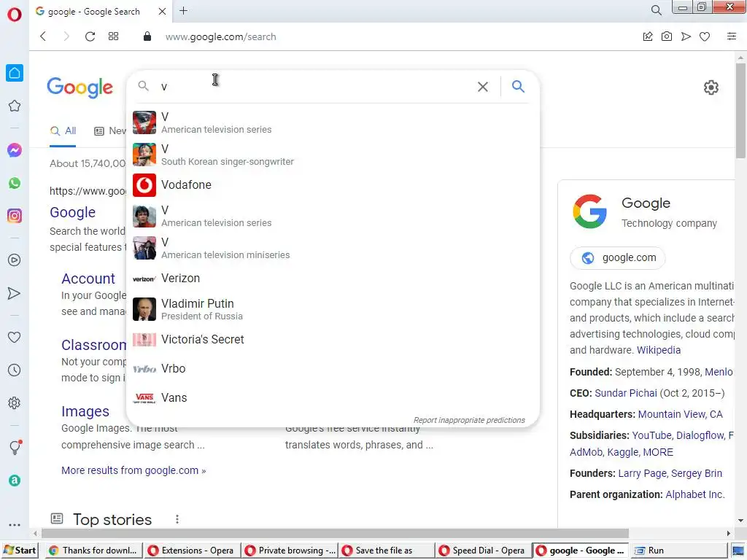This screenshot has width=747, height=560.
Task: Open Facebook Messenger in sidebar
Action: coord(15,150)
